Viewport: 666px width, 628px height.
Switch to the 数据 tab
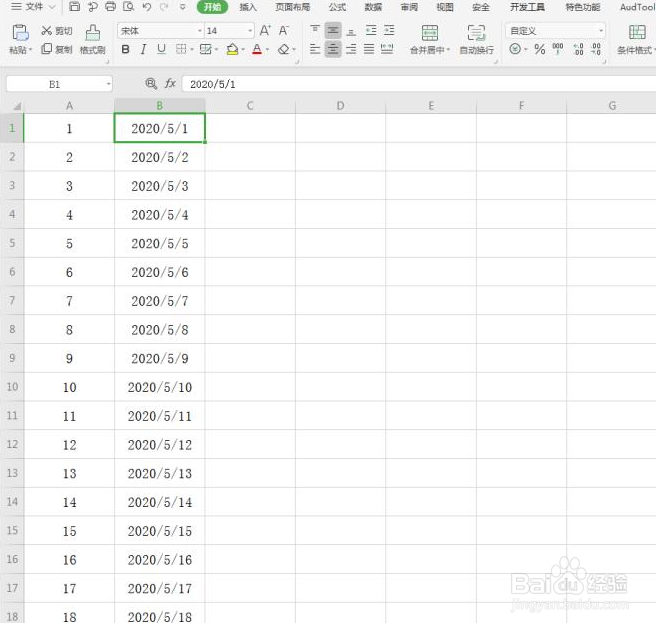373,7
